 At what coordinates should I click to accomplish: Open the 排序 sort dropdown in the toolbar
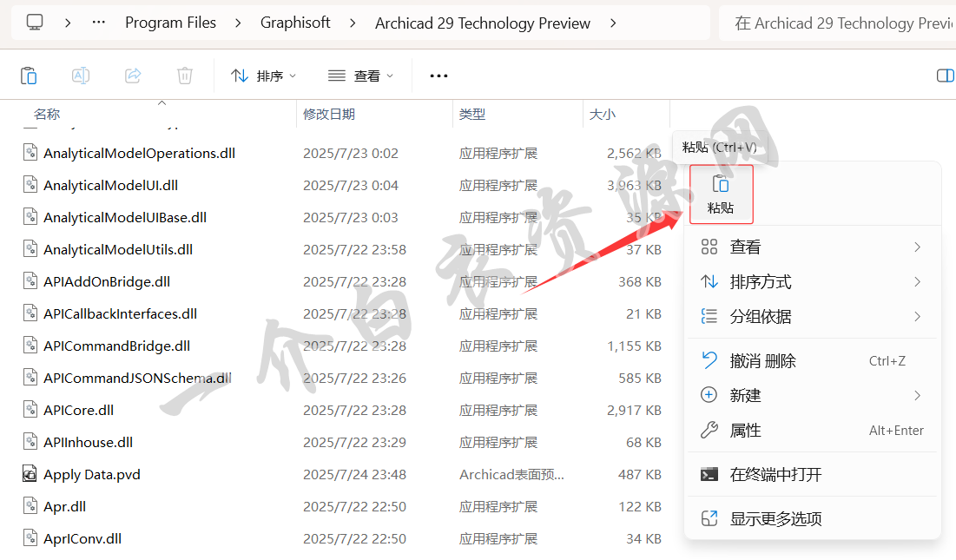pyautogui.click(x=263, y=76)
